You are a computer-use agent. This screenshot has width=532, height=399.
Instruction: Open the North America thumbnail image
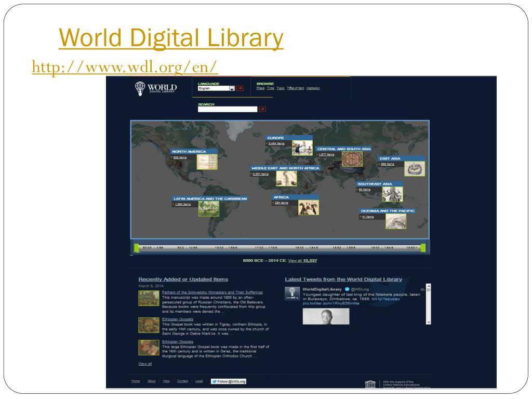207,162
